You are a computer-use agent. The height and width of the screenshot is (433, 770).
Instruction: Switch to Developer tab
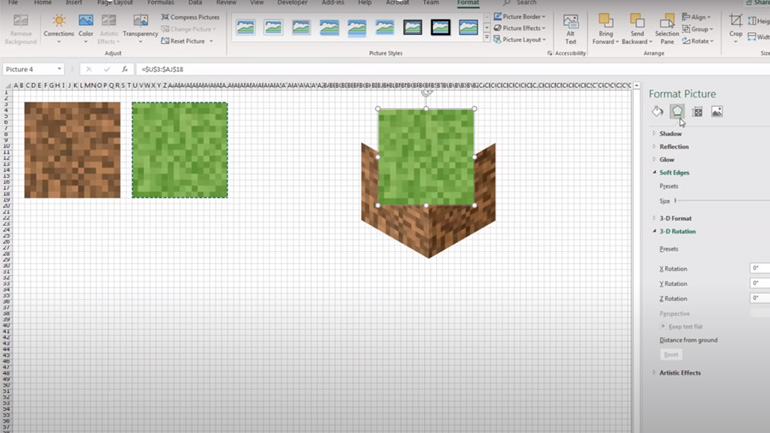pos(292,2)
